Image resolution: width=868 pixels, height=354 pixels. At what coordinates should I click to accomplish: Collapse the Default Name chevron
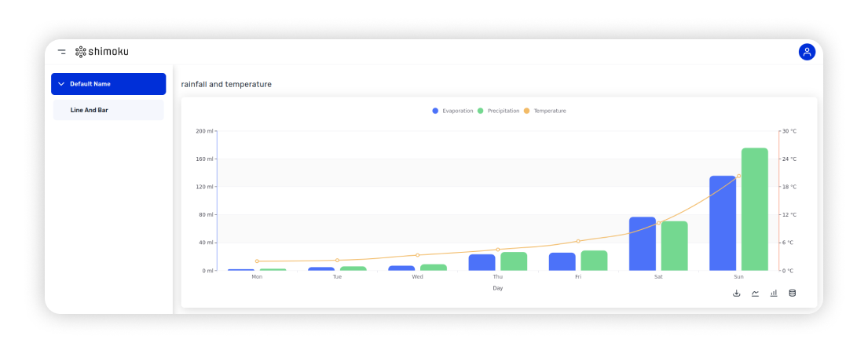click(61, 84)
